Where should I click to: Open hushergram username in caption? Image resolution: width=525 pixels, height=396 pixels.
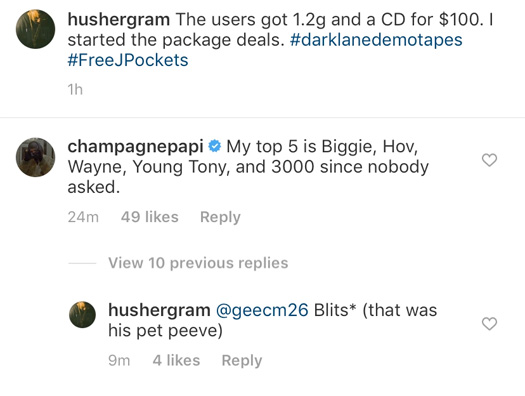119,20
